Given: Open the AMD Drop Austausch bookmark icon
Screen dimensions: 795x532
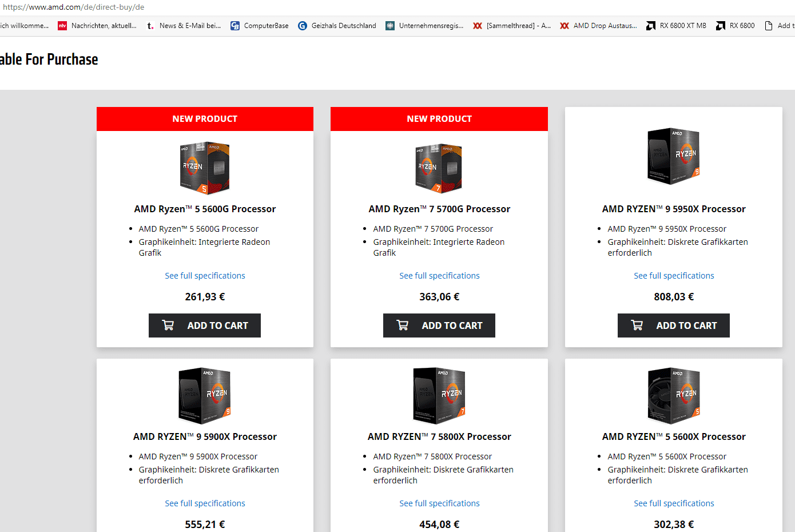Looking at the screenshot, I should [565, 26].
